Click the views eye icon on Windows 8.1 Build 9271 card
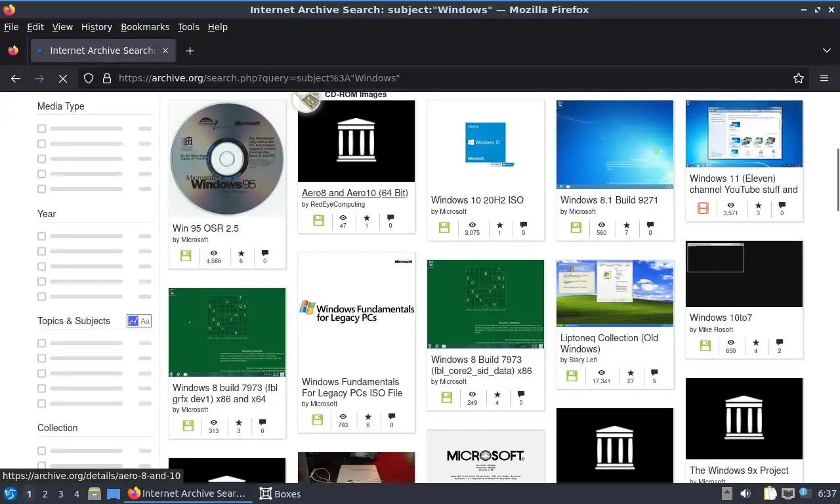Image resolution: width=840 pixels, height=504 pixels. [x=601, y=224]
